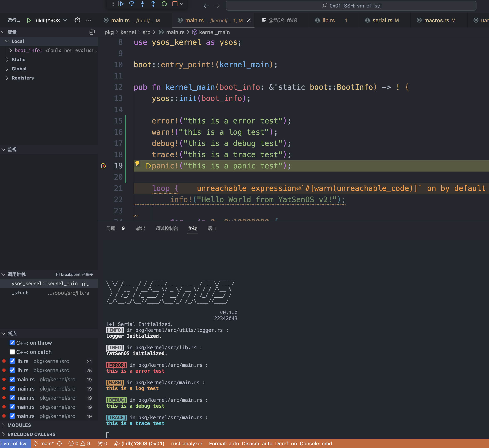This screenshot has width=489, height=448.
Task: Open the 调试控制台 debug console tab
Action: (x=167, y=228)
